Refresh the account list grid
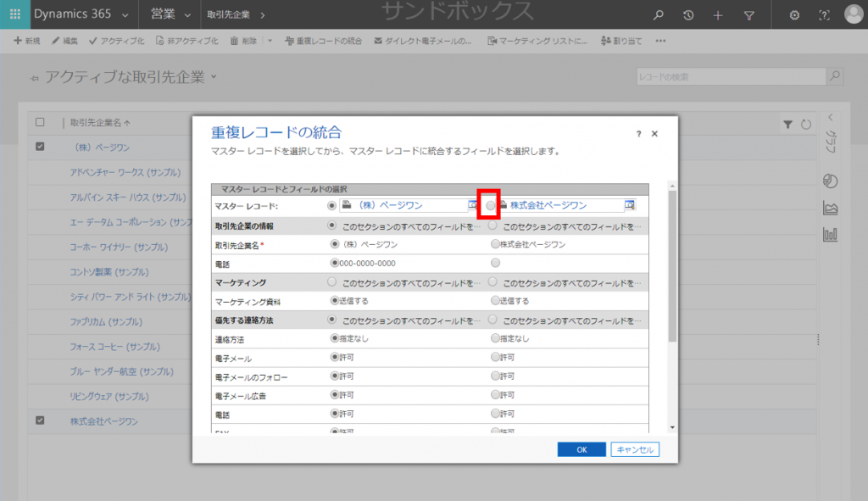The height and width of the screenshot is (501, 868). (806, 125)
